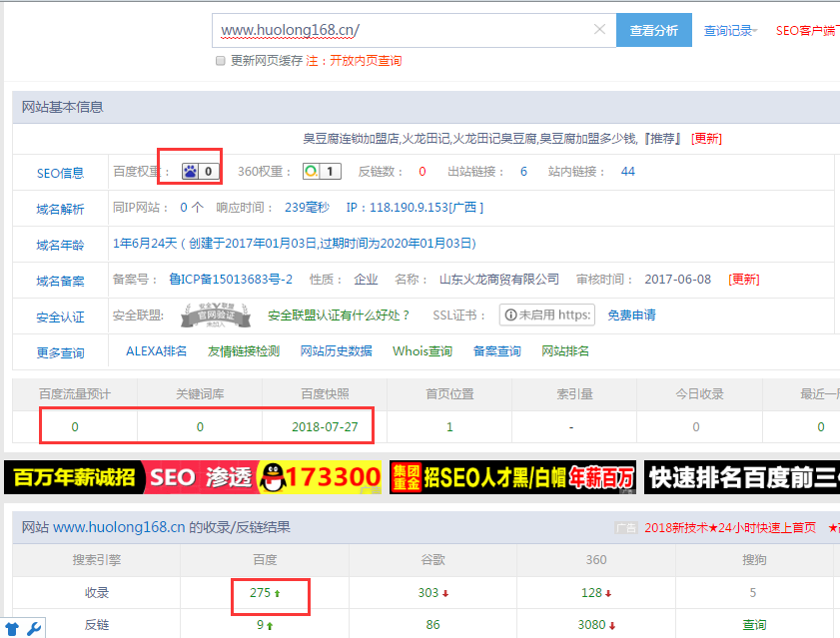Open the Whois查询 link
The height and width of the screenshot is (638, 840).
coord(421,351)
